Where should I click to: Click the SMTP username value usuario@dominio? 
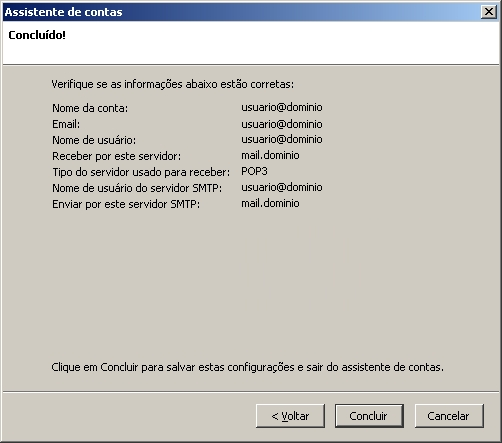282,187
